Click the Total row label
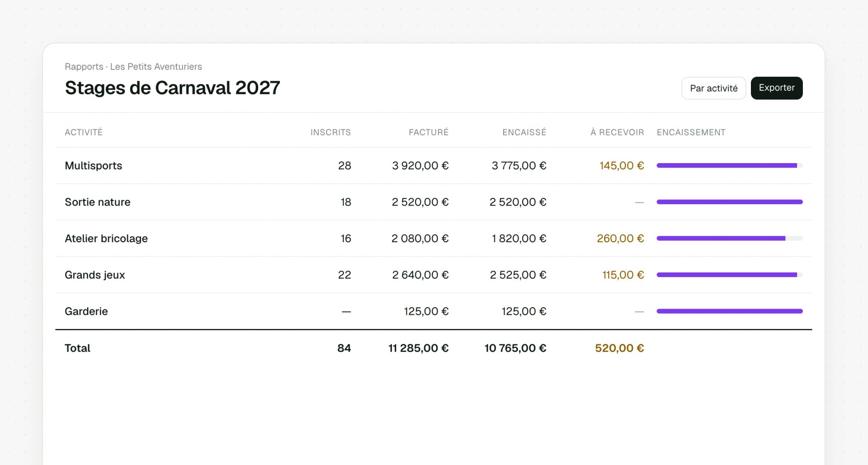 (x=77, y=348)
